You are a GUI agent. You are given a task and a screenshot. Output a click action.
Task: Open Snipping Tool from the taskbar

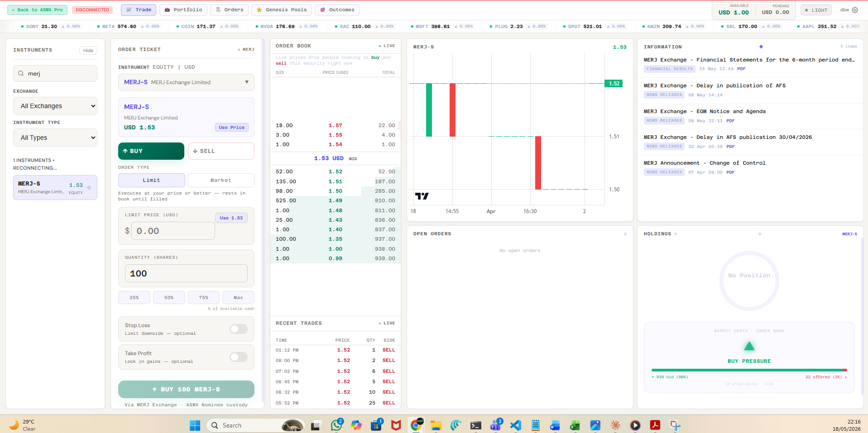(x=675, y=425)
